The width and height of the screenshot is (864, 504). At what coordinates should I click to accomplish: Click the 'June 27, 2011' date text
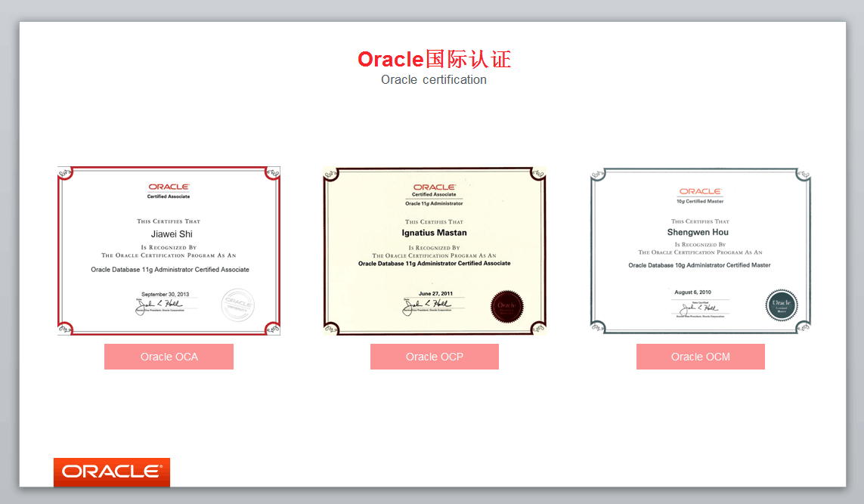[435, 294]
